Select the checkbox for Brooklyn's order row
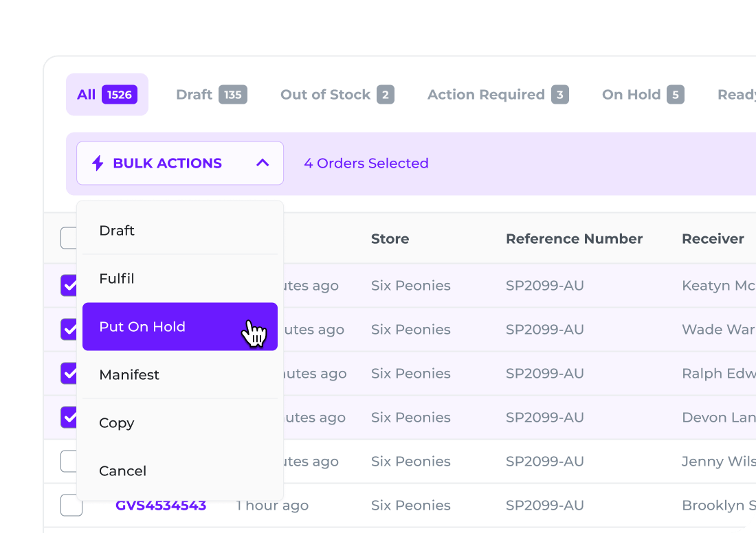756x533 pixels. pyautogui.click(x=71, y=505)
